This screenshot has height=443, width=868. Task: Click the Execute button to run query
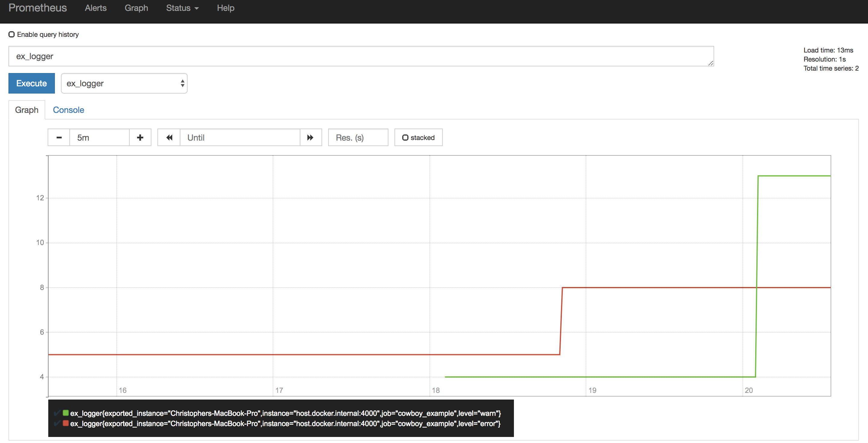(x=31, y=84)
